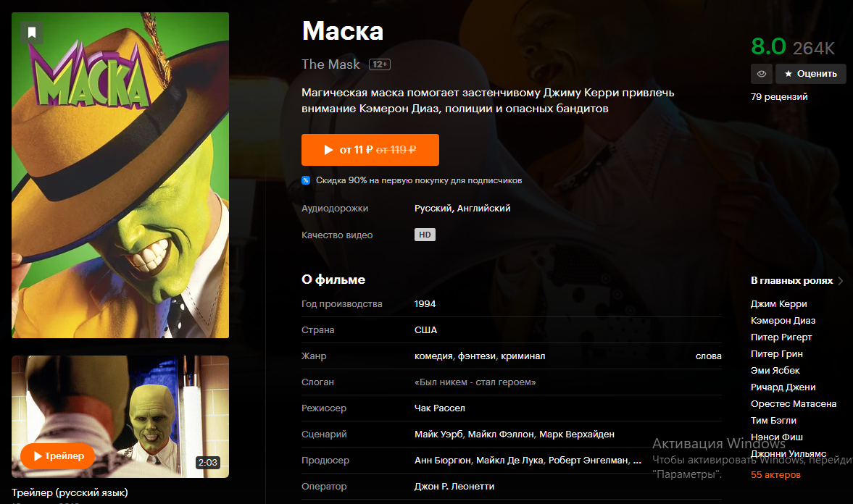Click the «слова» link in genre row
The image size is (853, 504).
708,356
